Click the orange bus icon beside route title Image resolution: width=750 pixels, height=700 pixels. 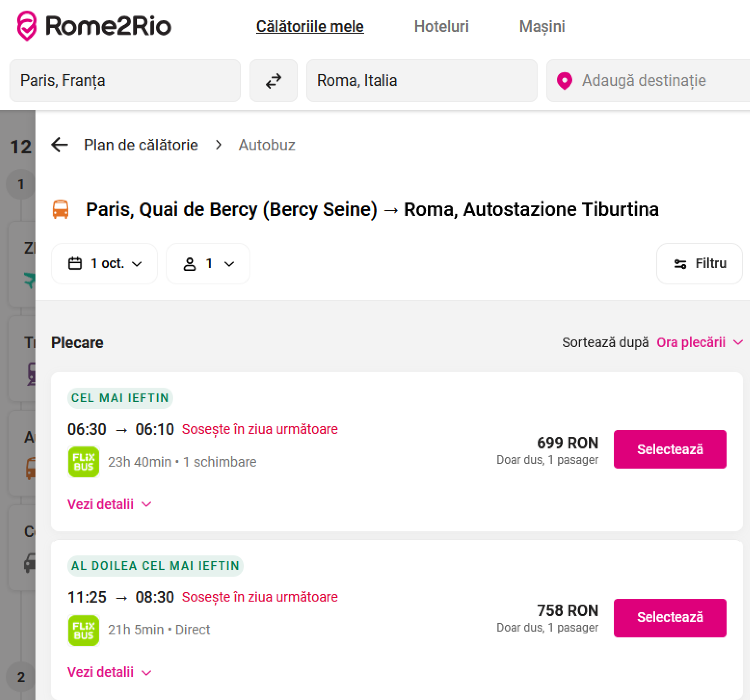pyautogui.click(x=61, y=210)
